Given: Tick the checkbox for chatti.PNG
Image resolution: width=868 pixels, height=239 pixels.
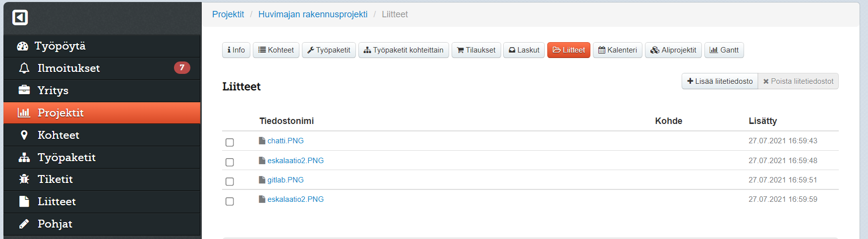Looking at the screenshot, I should pos(230,142).
